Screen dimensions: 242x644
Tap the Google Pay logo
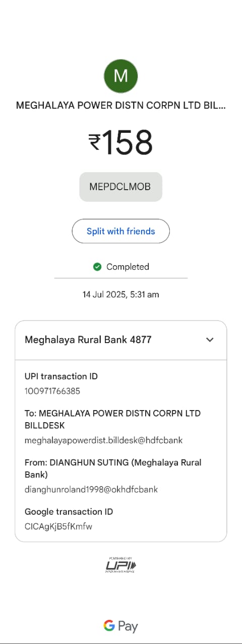pyautogui.click(x=121, y=626)
